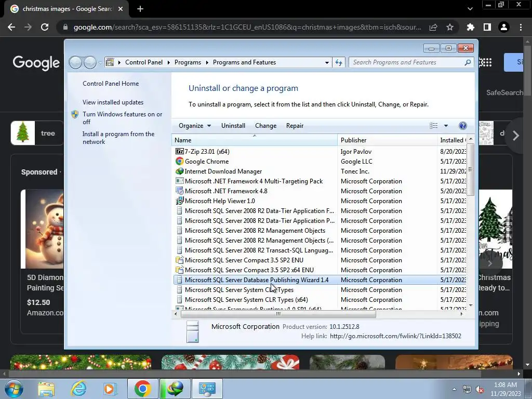
Task: Click the taskbar clock showing 1:08 AM
Action: coord(505,389)
